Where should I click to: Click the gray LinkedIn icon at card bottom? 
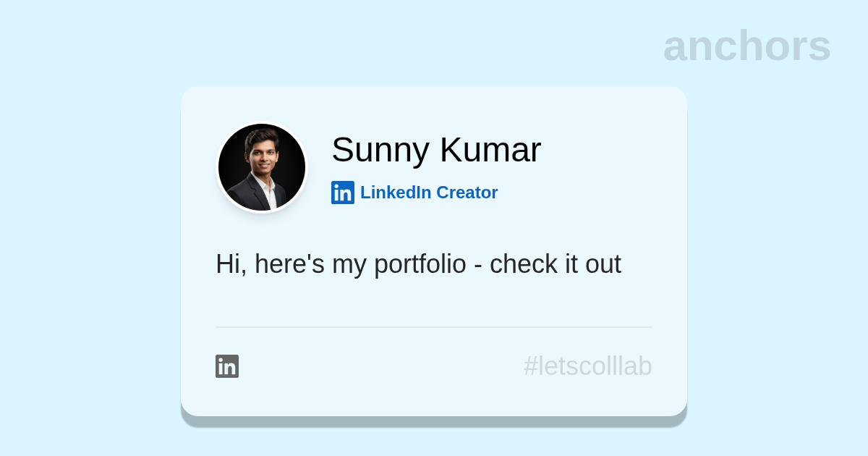tap(227, 366)
